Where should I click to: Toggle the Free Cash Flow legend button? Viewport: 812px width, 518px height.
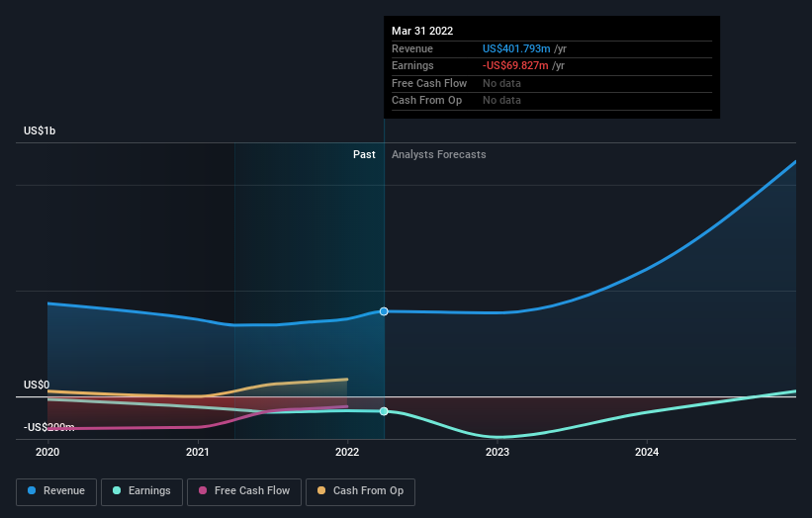244,491
